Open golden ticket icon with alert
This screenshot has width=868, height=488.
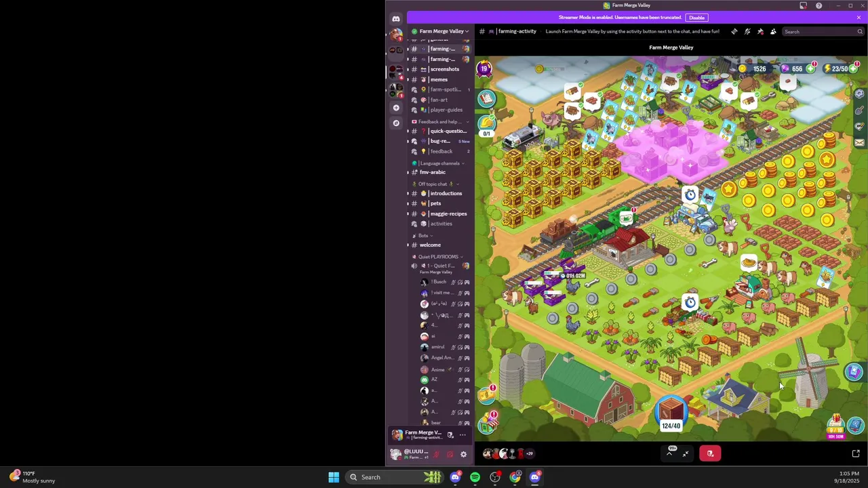(x=486, y=394)
